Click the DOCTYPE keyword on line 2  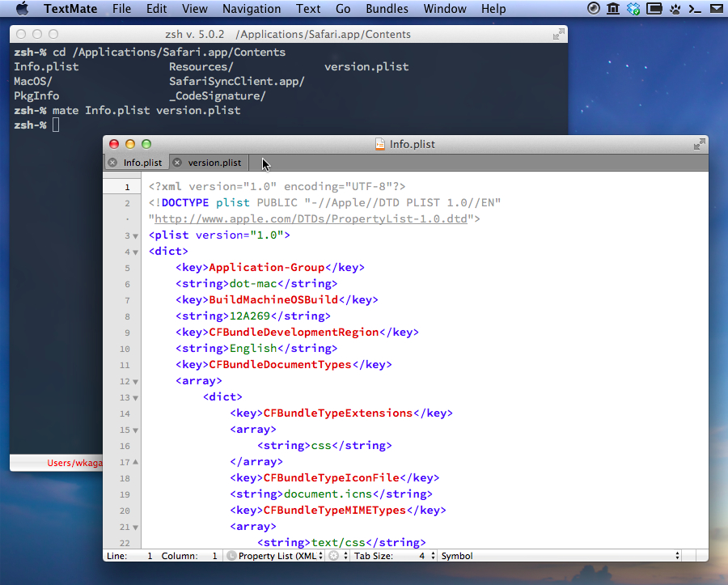pyautogui.click(x=185, y=203)
